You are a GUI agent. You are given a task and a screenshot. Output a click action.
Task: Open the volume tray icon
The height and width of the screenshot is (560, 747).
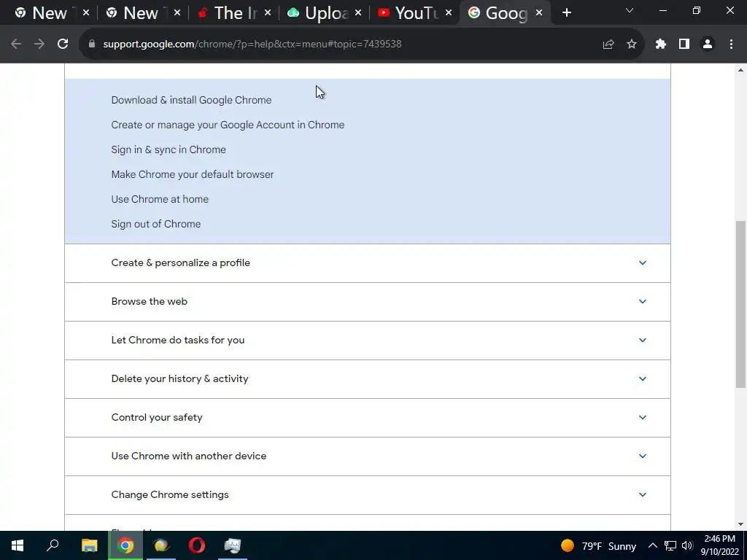tap(687, 545)
